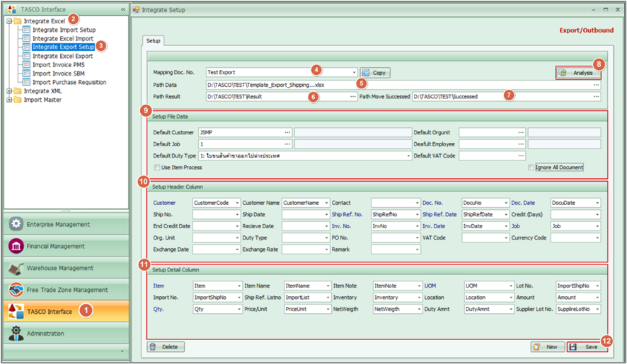
Task: Click the Free Trade Zone Management handshake icon
Action: (x=16, y=290)
